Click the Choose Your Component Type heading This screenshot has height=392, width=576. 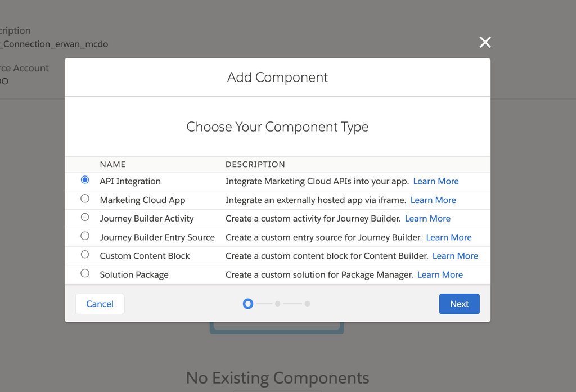point(277,127)
